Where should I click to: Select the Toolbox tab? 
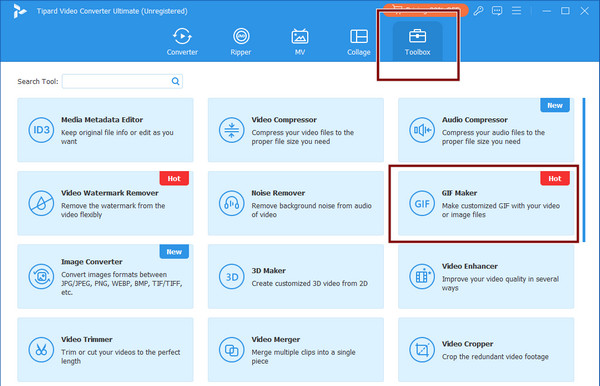[x=417, y=41]
